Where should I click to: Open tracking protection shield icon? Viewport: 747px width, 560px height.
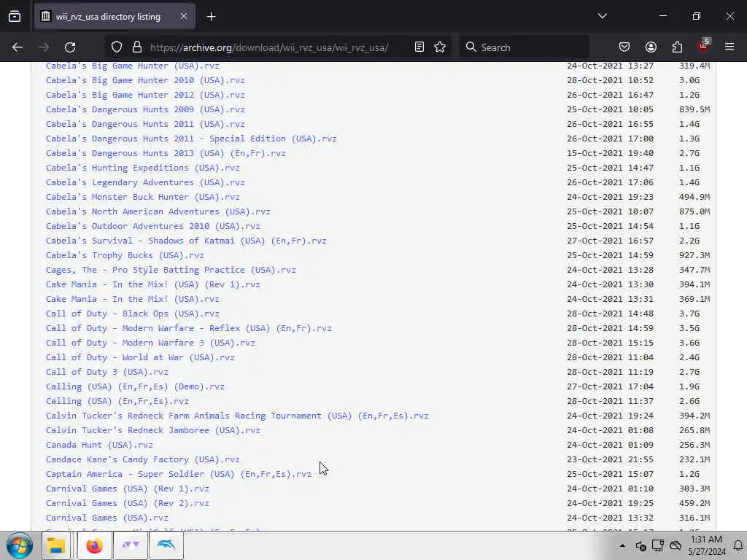(x=117, y=47)
